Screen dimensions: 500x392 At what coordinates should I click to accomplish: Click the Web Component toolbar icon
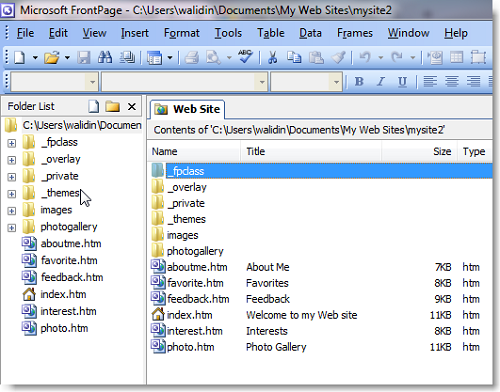tap(435, 58)
